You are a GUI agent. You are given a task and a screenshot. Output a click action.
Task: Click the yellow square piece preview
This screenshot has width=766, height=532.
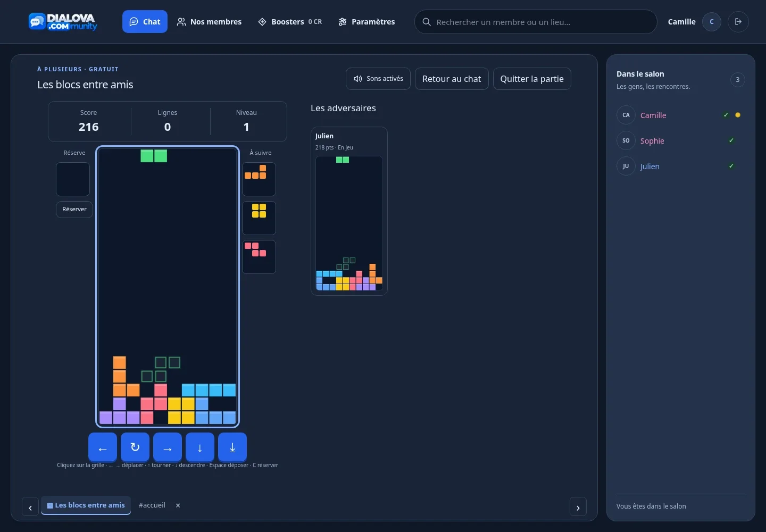click(259, 218)
